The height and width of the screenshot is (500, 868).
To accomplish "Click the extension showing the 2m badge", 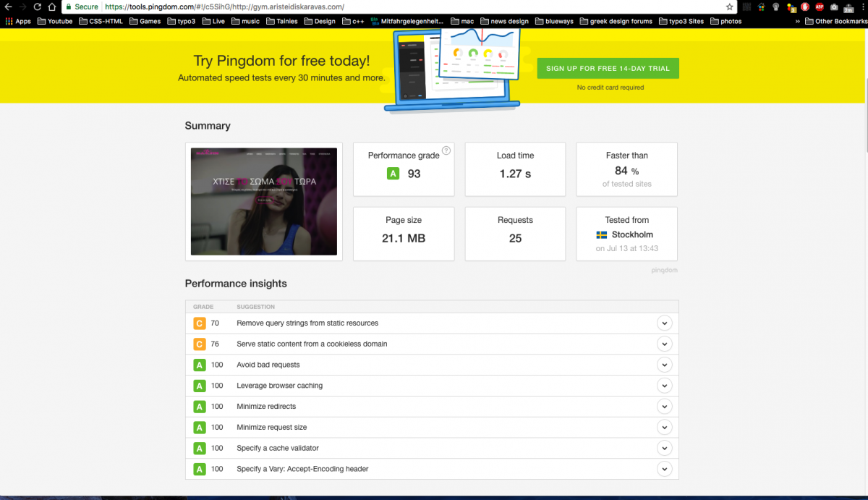I will point(848,7).
